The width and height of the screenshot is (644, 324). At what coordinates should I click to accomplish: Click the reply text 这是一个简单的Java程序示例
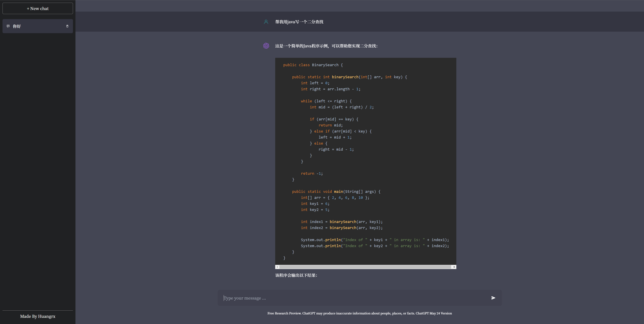pyautogui.click(x=302, y=46)
